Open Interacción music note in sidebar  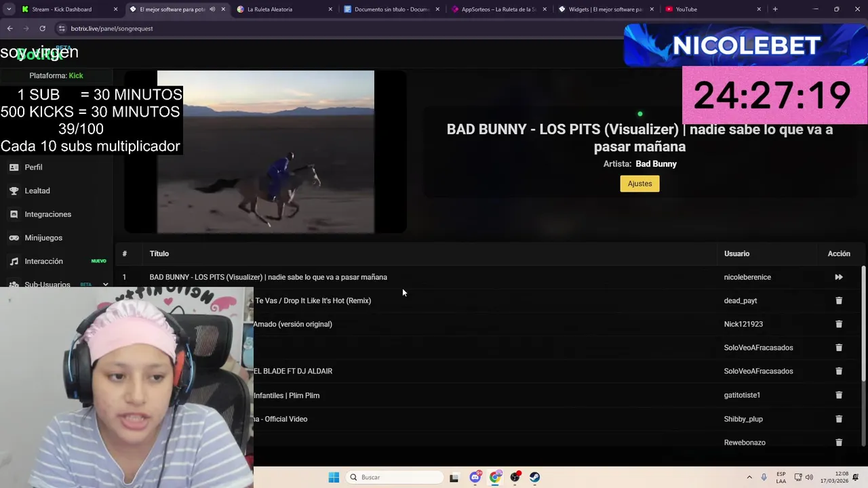14,262
